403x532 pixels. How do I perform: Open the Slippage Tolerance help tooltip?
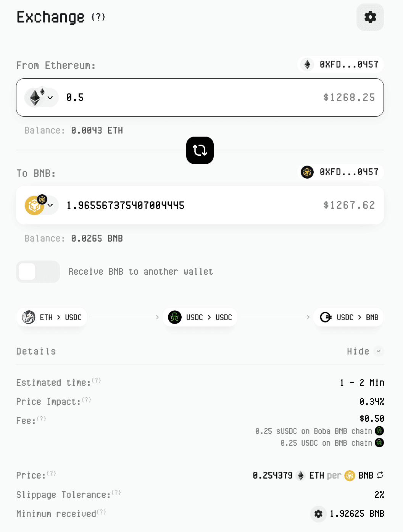(116, 492)
